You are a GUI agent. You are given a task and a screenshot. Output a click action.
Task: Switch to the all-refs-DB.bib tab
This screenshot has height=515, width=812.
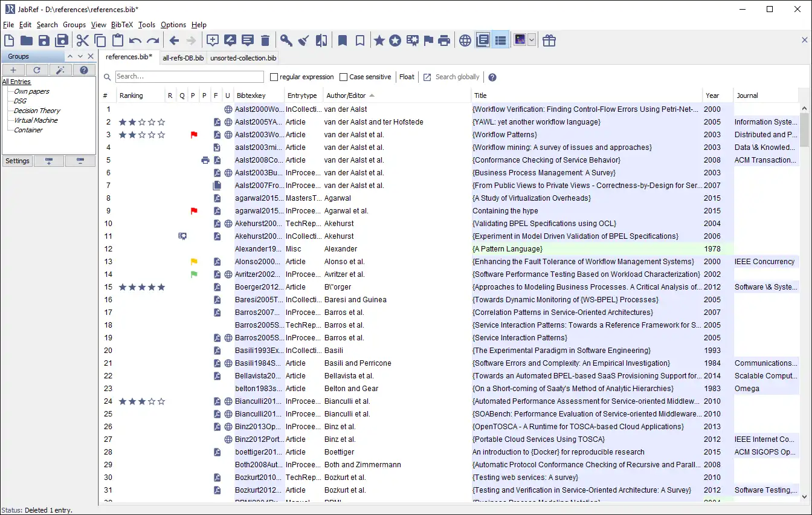pyautogui.click(x=183, y=58)
